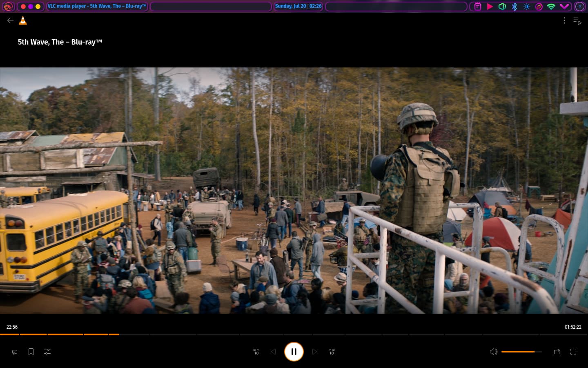The width and height of the screenshot is (588, 368).
Task: Seek on the playback progress bar
Action: click(294, 334)
